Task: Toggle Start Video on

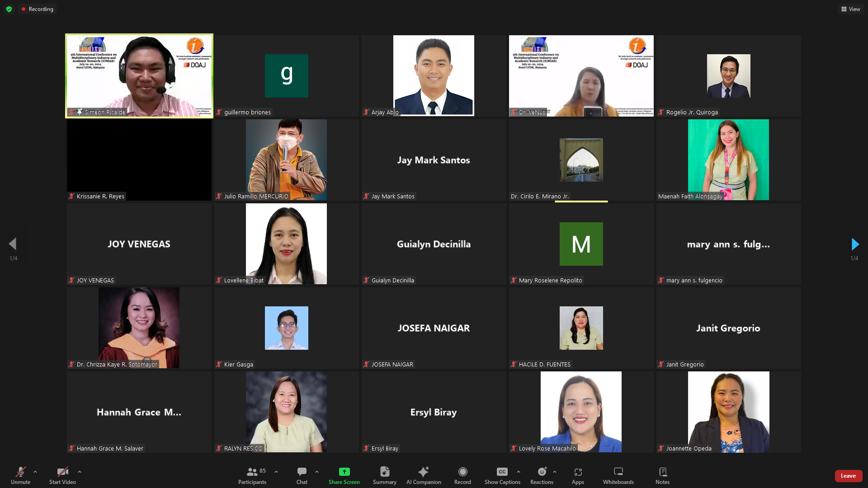Action: [62, 472]
